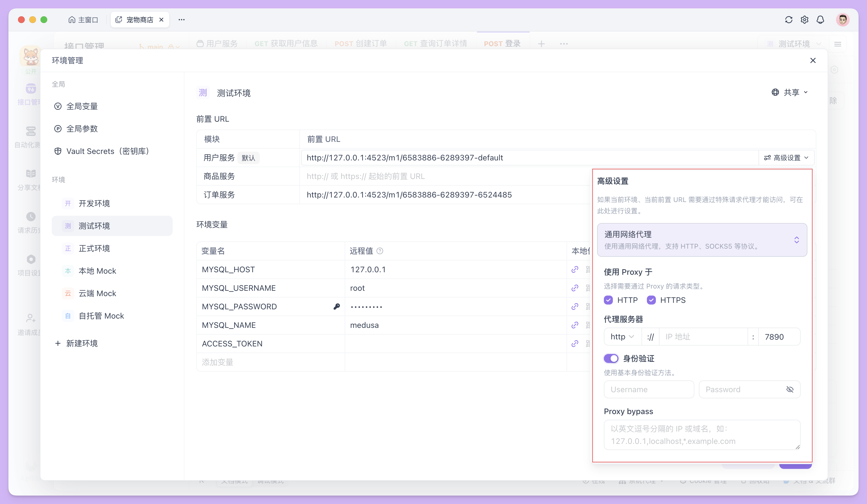The width and height of the screenshot is (867, 504).
Task: Uncheck the HTTPS proxy request type
Action: coord(651,300)
